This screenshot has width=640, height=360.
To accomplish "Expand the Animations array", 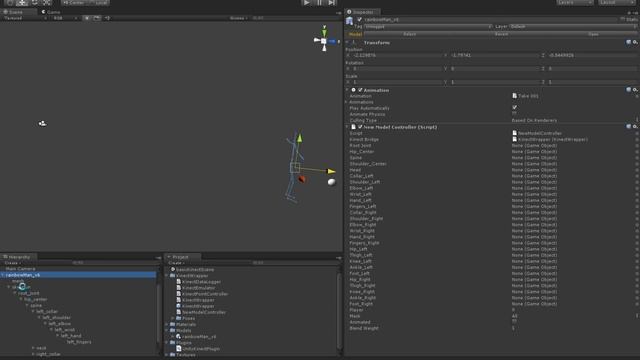I will 347,102.
